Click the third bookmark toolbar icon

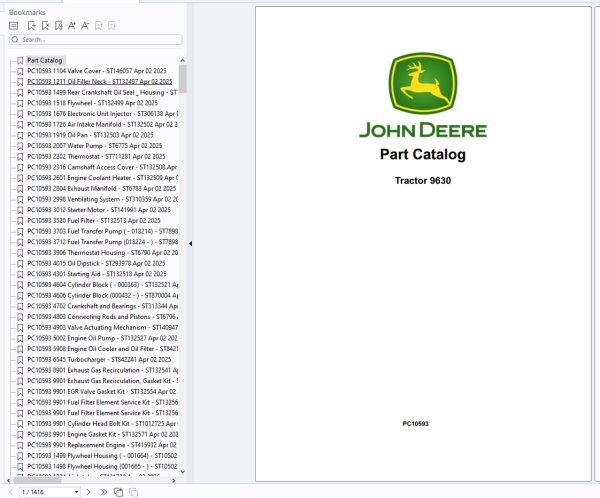point(58,26)
